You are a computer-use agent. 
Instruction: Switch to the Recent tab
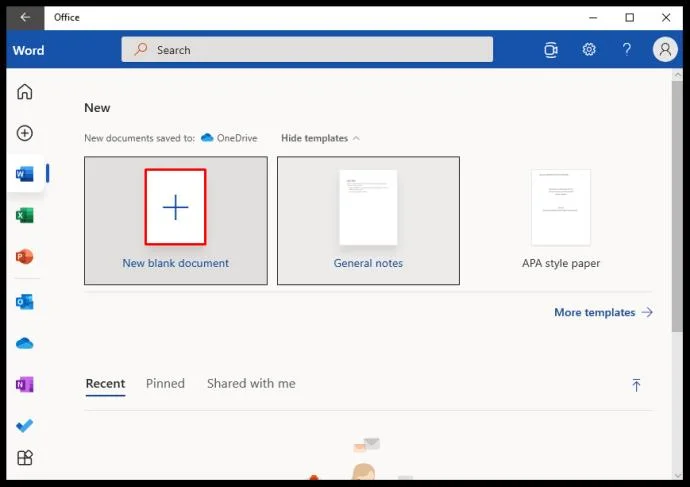105,384
